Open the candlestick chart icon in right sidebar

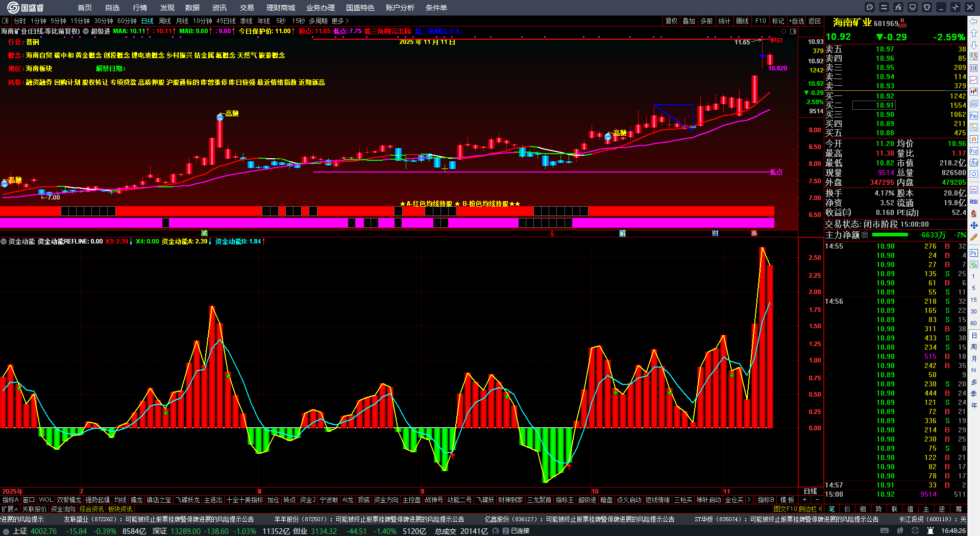[974, 92]
